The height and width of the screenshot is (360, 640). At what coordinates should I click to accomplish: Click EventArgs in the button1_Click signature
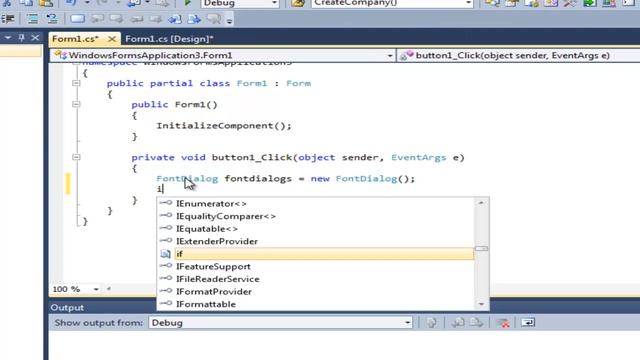[x=419, y=158]
